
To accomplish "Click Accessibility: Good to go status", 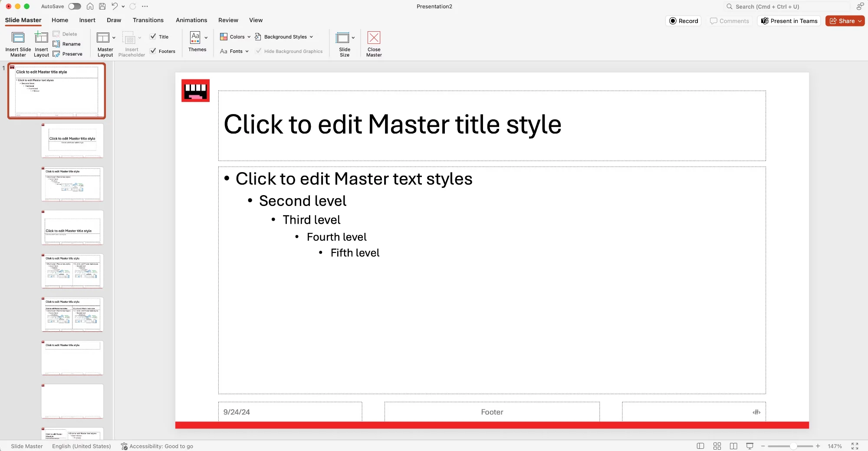I will pos(157,446).
